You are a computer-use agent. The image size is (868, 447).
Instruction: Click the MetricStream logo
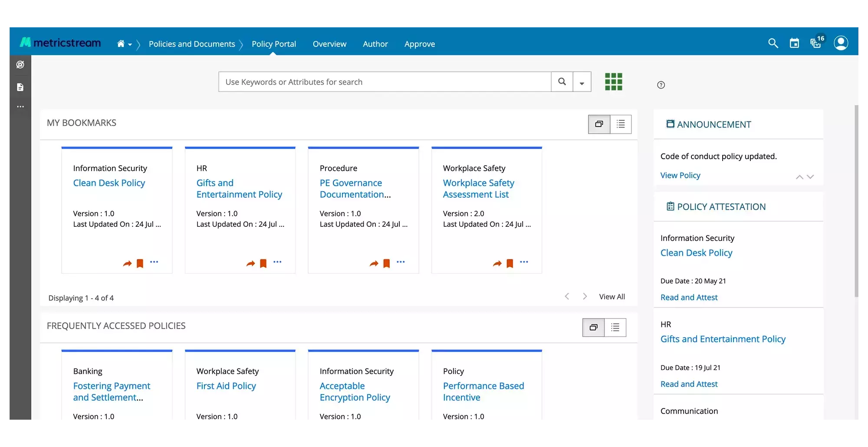pyautogui.click(x=60, y=42)
